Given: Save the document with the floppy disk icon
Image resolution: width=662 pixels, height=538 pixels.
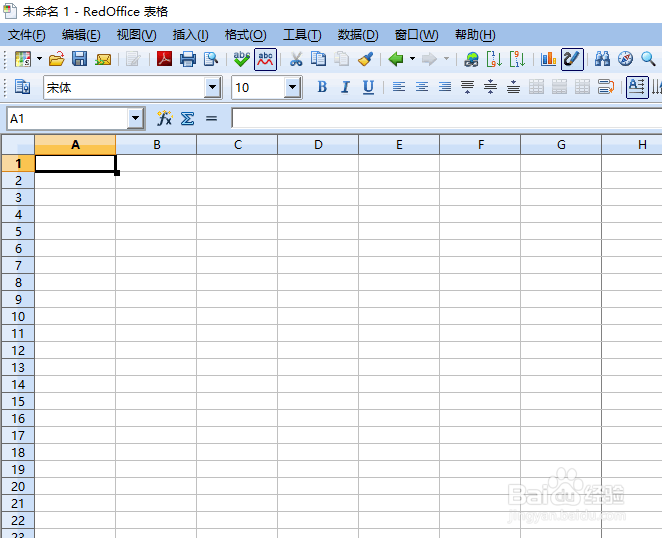Looking at the screenshot, I should coord(79,59).
